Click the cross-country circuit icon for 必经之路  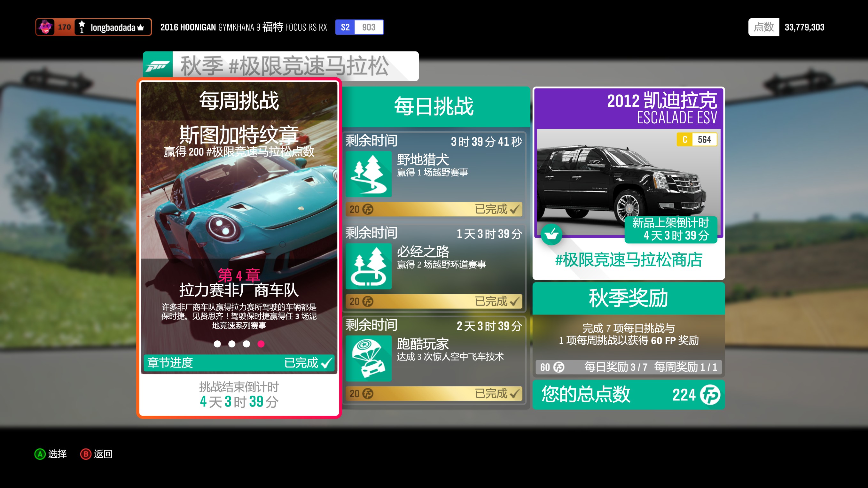pyautogui.click(x=369, y=266)
